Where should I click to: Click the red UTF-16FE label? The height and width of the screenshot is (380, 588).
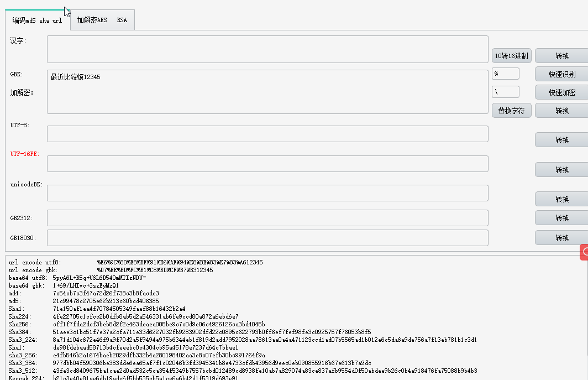click(x=25, y=154)
